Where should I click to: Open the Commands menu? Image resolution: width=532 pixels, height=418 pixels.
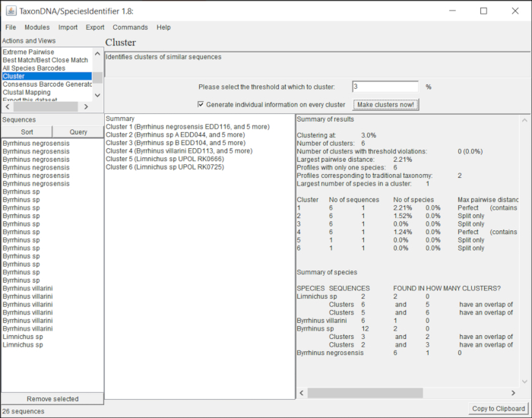pos(130,27)
